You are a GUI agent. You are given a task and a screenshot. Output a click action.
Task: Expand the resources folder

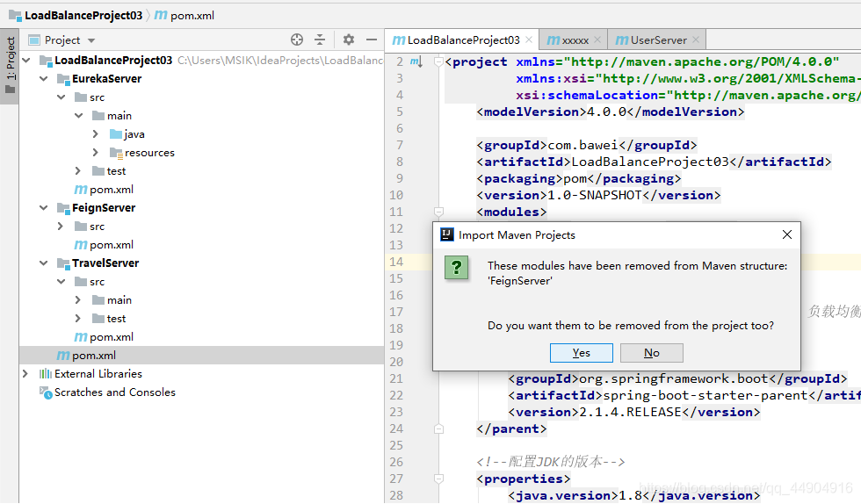pyautogui.click(x=96, y=152)
